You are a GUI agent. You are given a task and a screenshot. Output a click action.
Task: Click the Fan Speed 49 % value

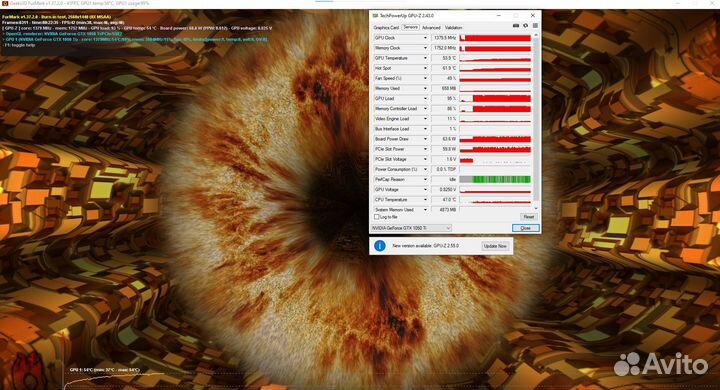444,78
